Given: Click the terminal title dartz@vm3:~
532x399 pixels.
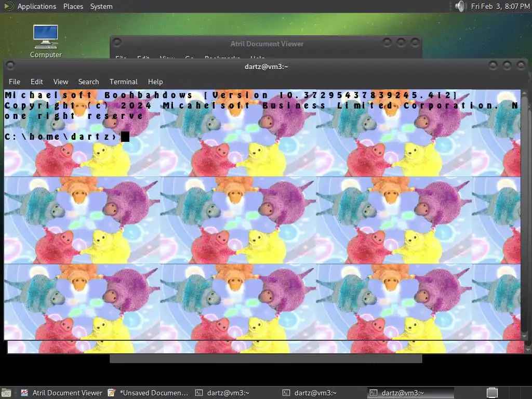Looking at the screenshot, I should 267,66.
